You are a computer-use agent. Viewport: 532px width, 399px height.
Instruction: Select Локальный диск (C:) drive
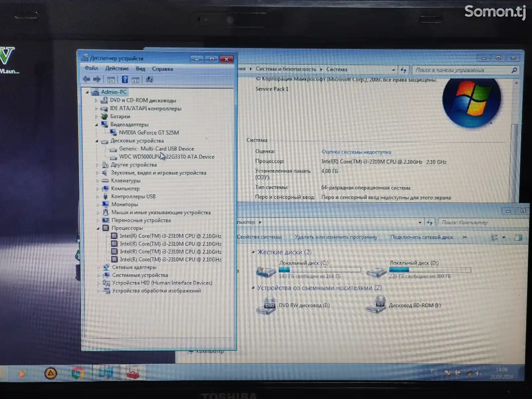click(308, 269)
